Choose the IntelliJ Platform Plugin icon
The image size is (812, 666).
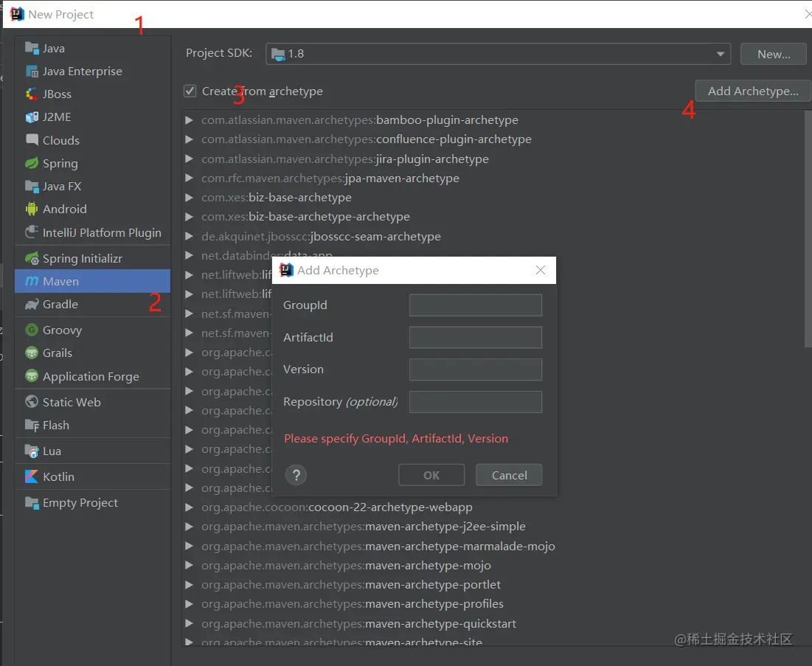coord(32,232)
